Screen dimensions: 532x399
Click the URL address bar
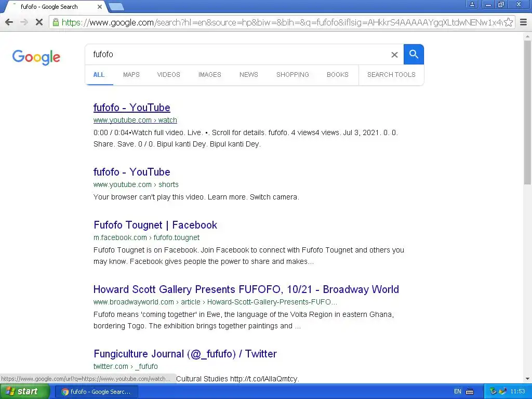point(282,22)
